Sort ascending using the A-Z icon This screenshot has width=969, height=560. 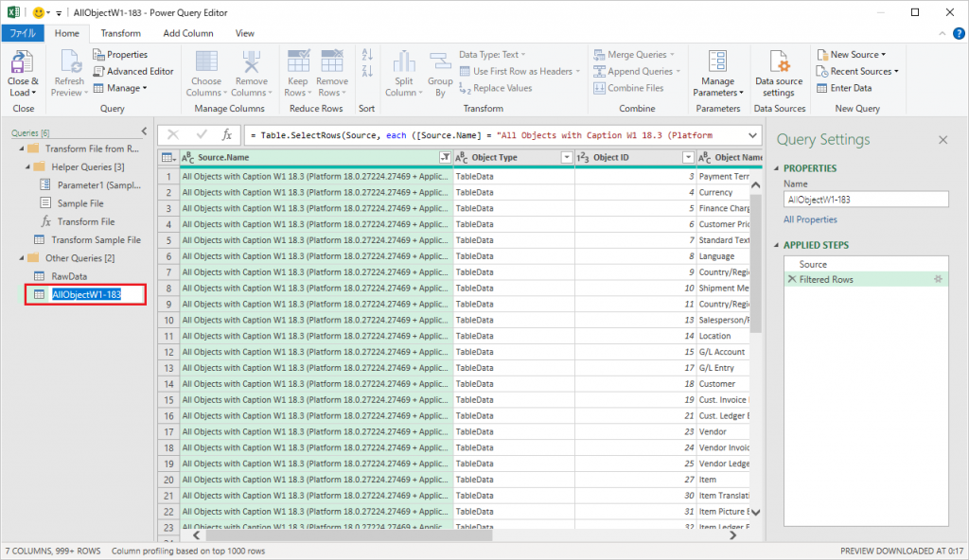click(367, 55)
